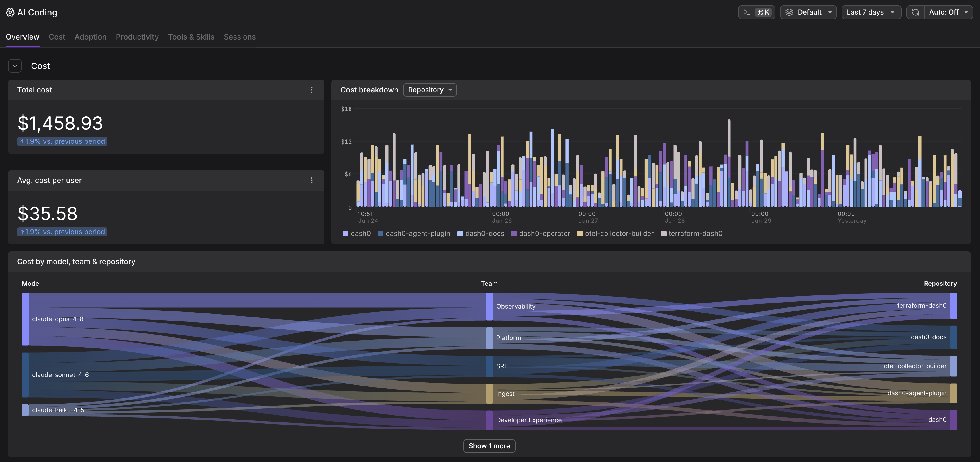The height and width of the screenshot is (462, 980).
Task: Click the refresh icon
Action: click(915, 12)
